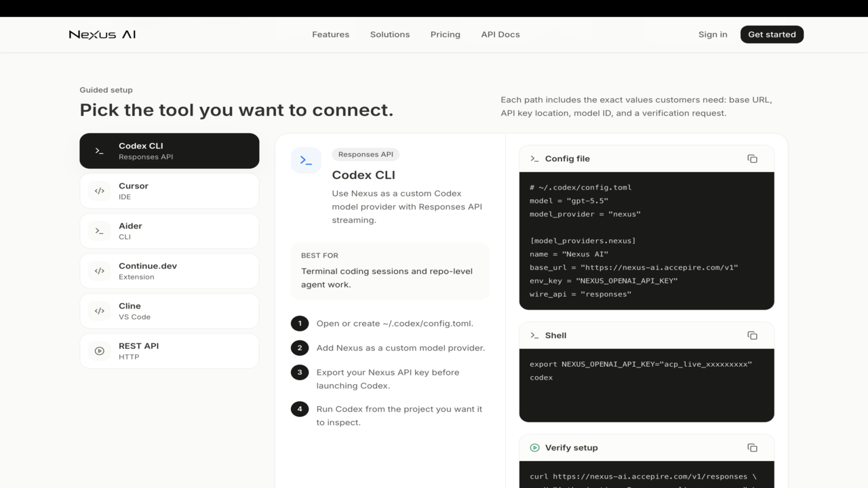Click the "Open or create ~/.codex/config.toml." step text
This screenshot has height=488, width=868.
click(395, 323)
